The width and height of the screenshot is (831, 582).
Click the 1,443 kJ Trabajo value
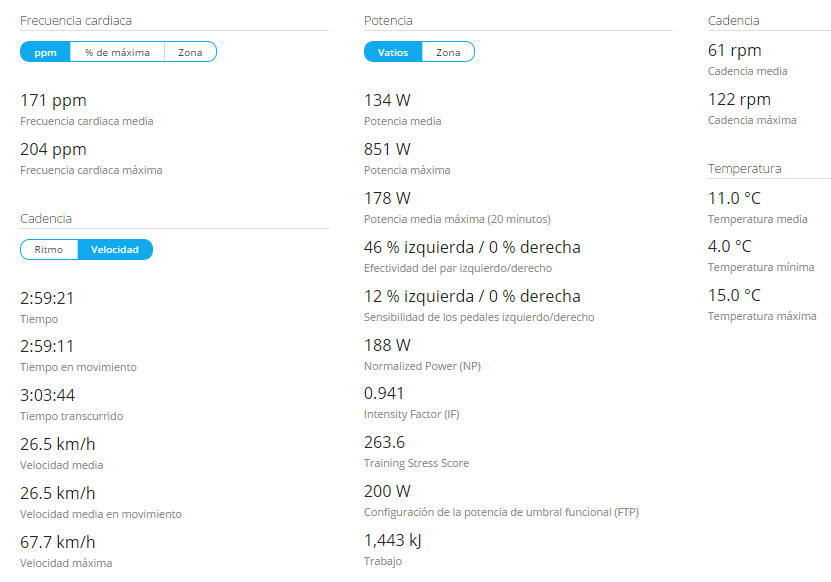tap(393, 540)
